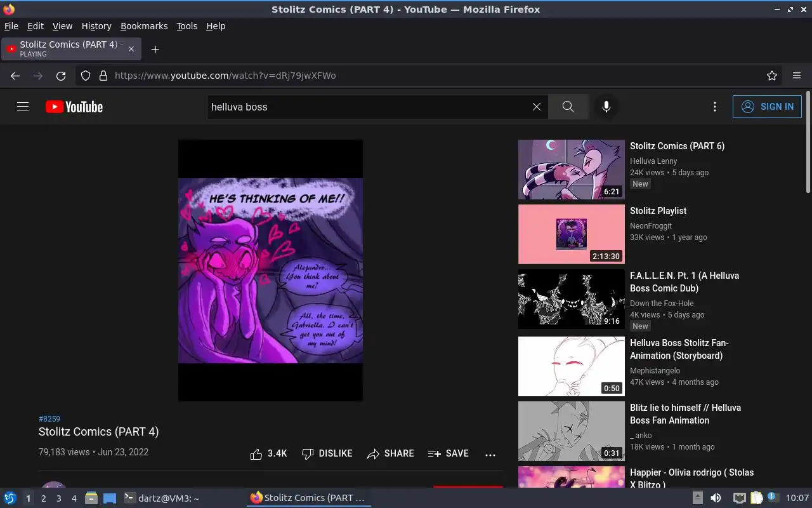812x508 pixels.
Task: Open Down the Fox-Hole channel link
Action: 662,304
